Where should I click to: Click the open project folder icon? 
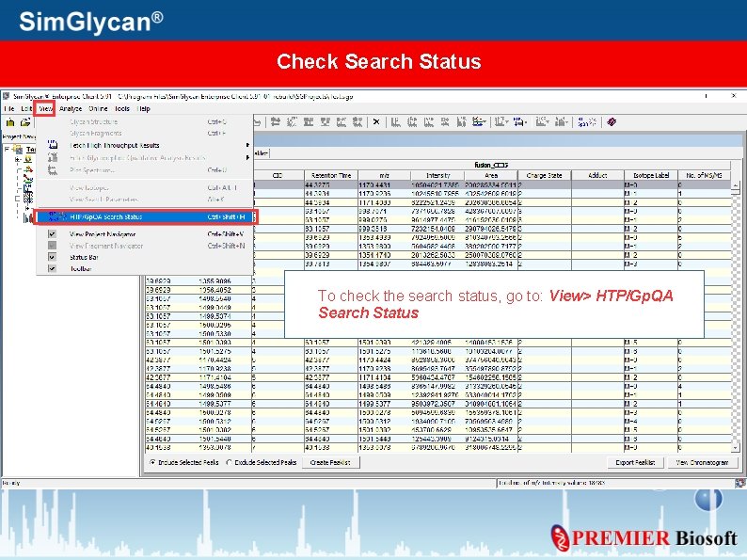pyautogui.click(x=24, y=122)
